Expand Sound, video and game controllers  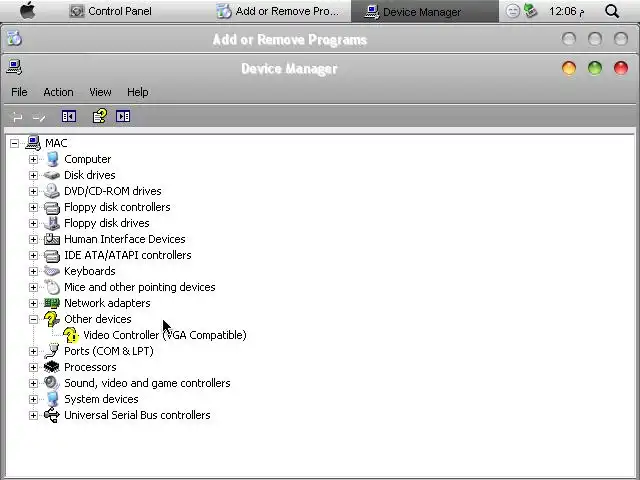pos(33,383)
